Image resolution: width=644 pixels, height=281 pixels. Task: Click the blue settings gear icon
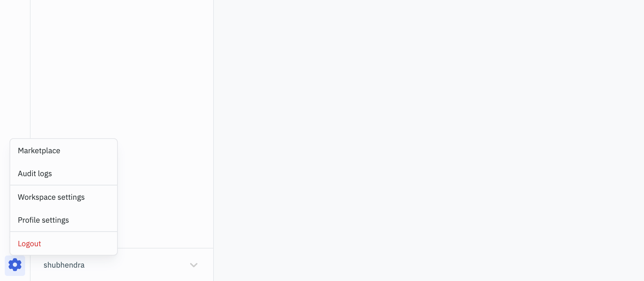point(15,265)
